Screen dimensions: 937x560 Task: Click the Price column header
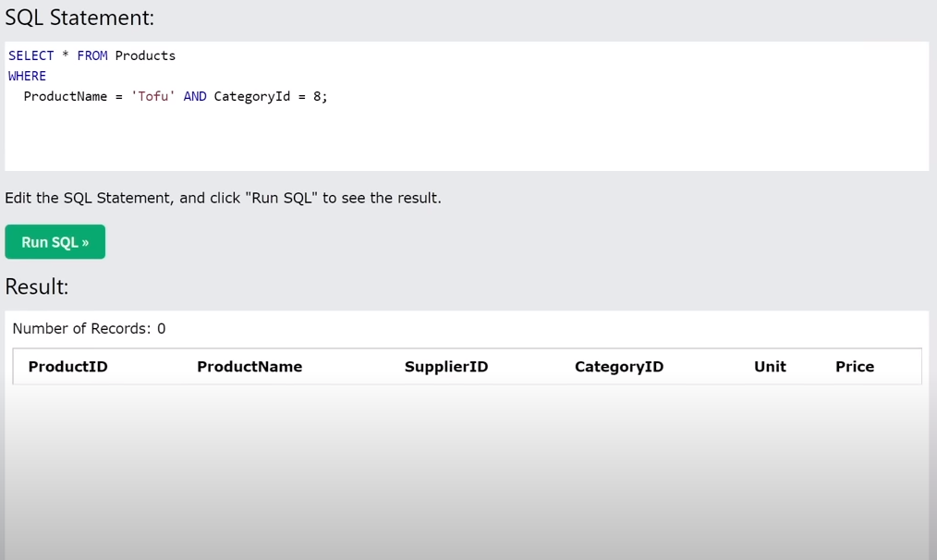[855, 366]
